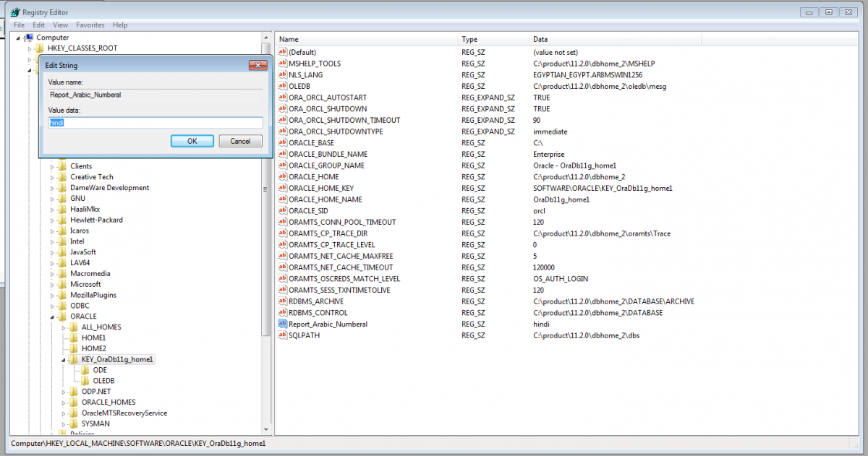Image resolution: width=868 pixels, height=456 pixels.
Task: Select the ORACLE folder icon
Action: [x=62, y=317]
